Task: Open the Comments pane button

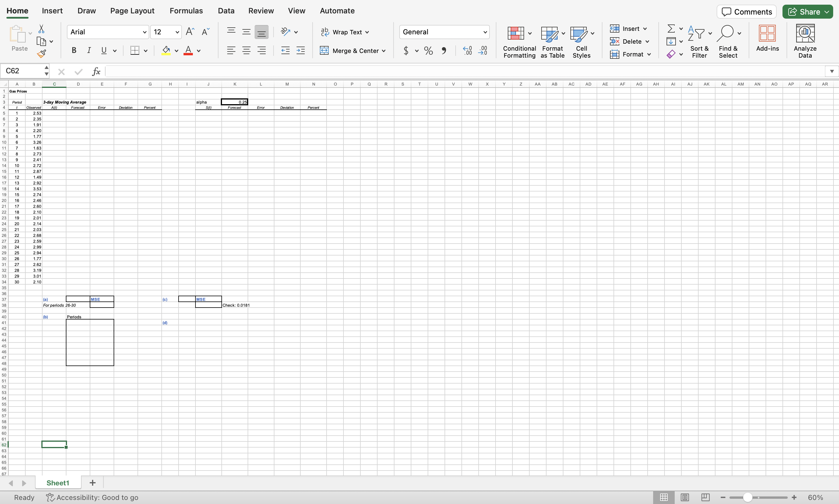Action: (x=746, y=12)
